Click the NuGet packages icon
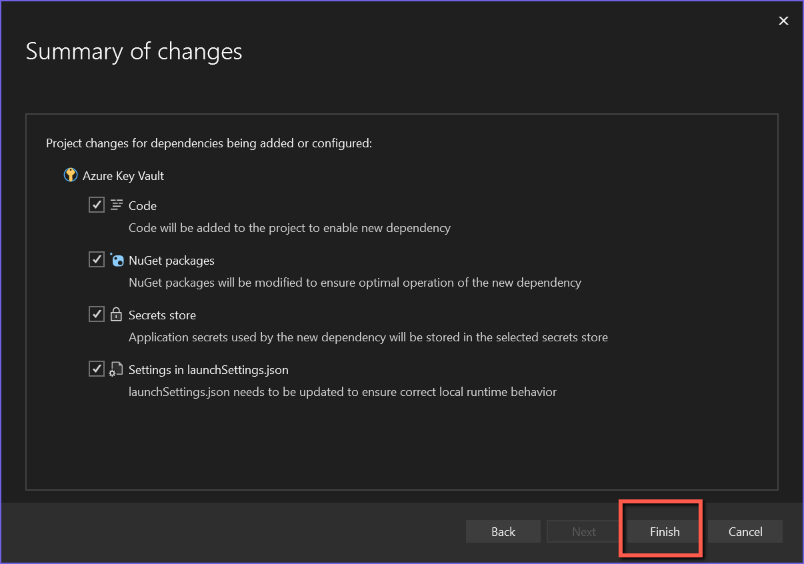Screen dimensions: 804x564 (116, 260)
